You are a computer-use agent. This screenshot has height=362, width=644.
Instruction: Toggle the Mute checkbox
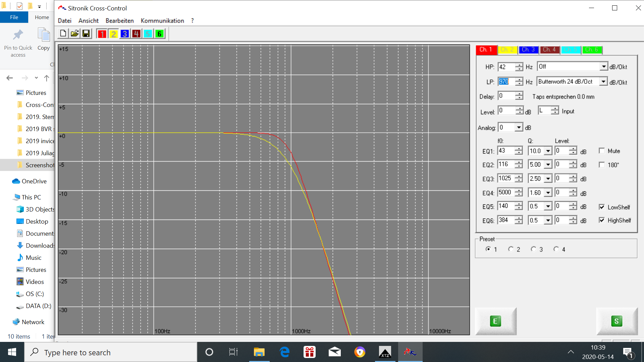pos(602,151)
